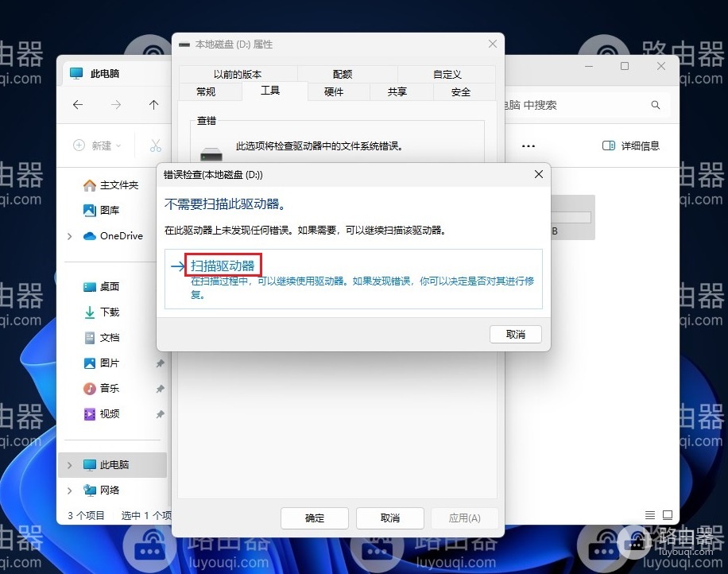
Task: Switch to the 共享 tab
Action: pos(397,92)
